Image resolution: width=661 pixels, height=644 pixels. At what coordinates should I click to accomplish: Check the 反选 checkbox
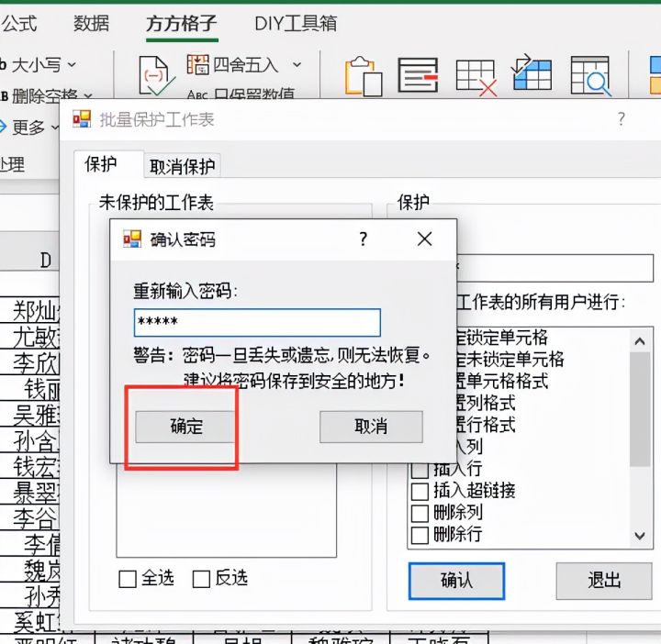coord(201,579)
